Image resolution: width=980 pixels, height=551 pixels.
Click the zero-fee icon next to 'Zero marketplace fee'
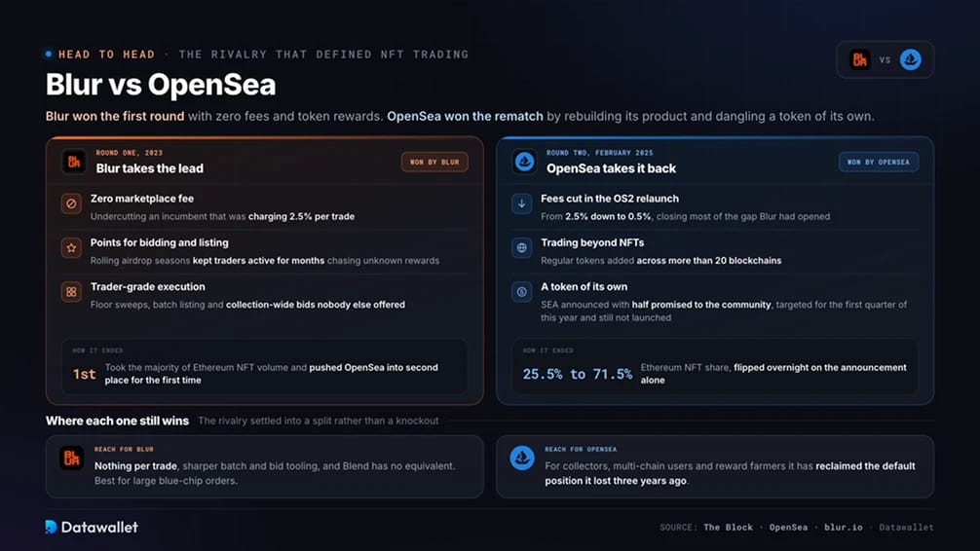tap(71, 203)
